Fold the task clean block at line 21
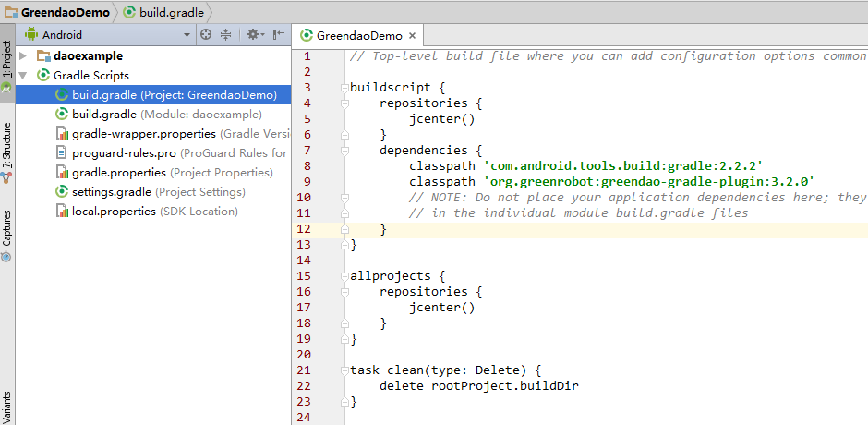This screenshot has height=425, width=868. tap(344, 370)
